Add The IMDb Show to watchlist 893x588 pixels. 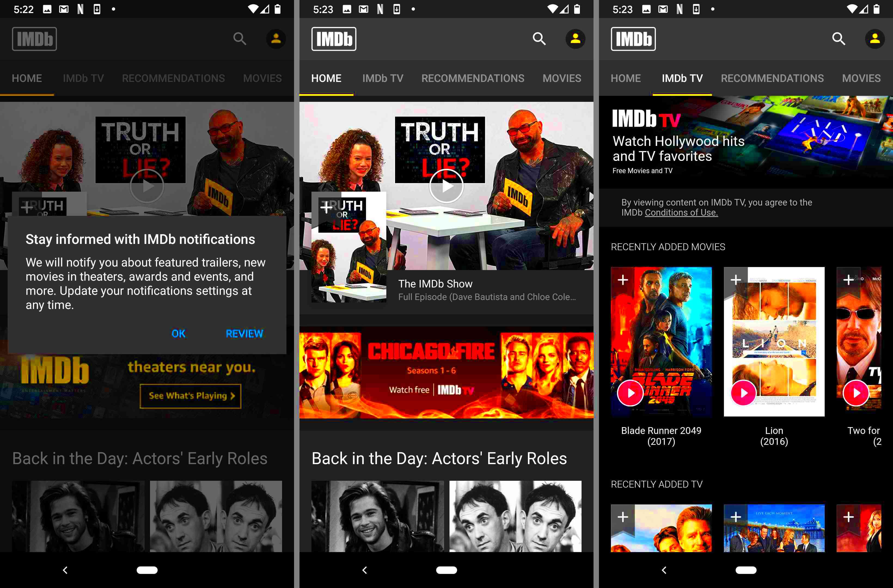pos(326,207)
